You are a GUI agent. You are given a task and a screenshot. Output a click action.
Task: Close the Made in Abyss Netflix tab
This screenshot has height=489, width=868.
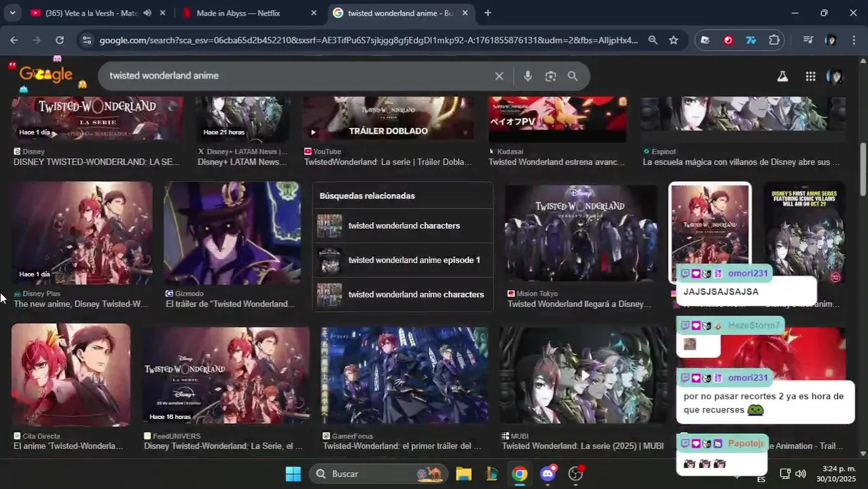tap(313, 13)
